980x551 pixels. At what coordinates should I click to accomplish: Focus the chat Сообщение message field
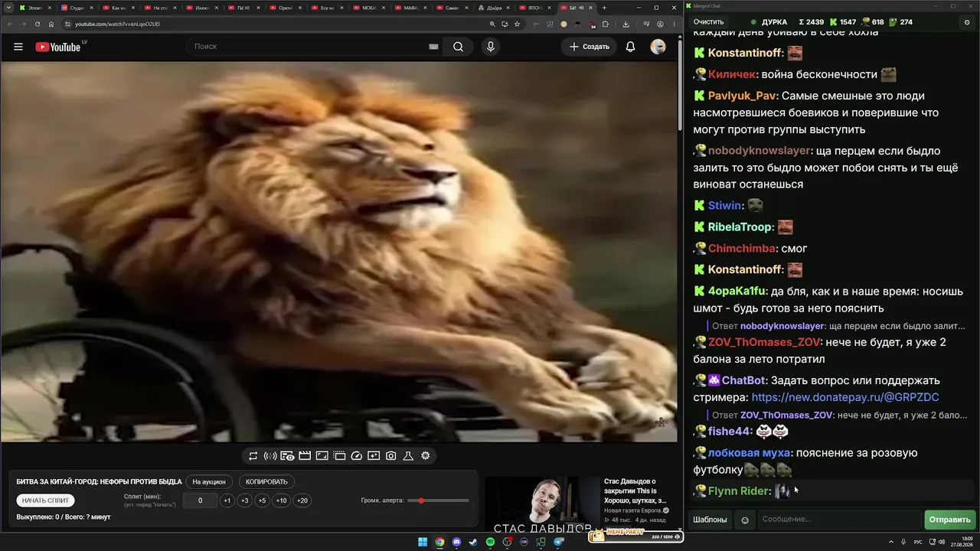coord(838,520)
